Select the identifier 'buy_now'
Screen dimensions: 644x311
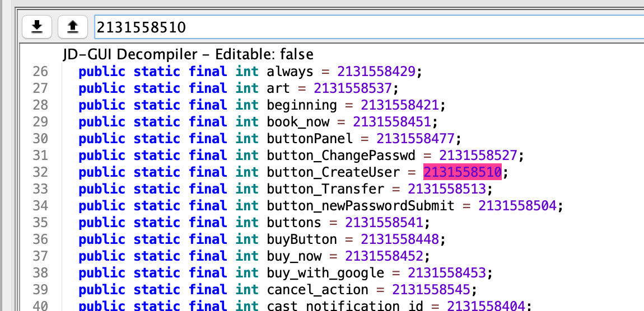(294, 256)
